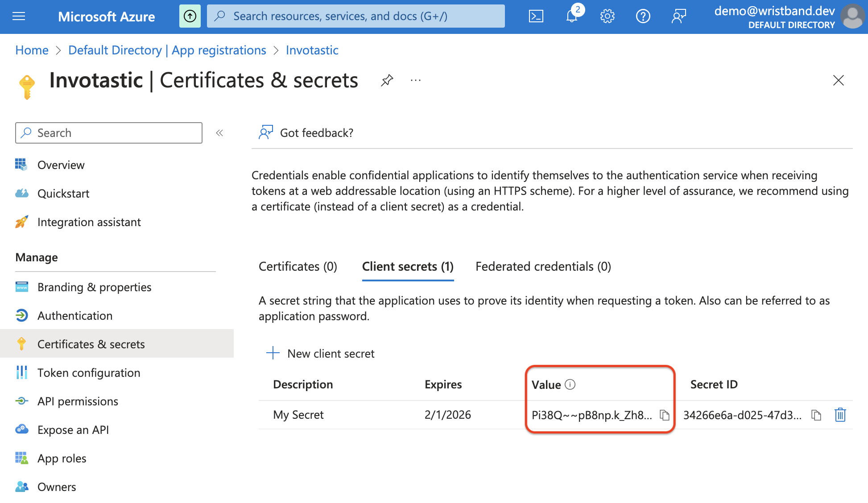
Task: Open Branding & properties
Action: (x=94, y=287)
